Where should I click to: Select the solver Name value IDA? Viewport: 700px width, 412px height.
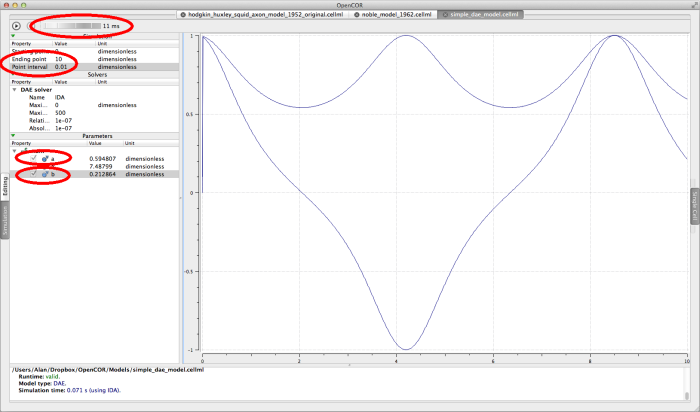click(61, 97)
